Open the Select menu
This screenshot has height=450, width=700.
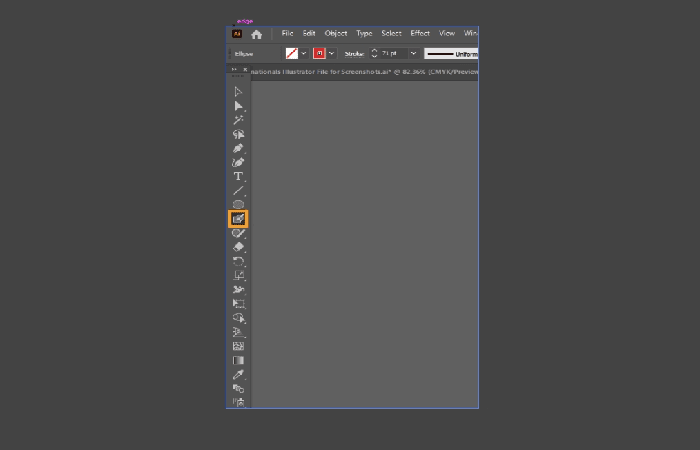pos(392,33)
